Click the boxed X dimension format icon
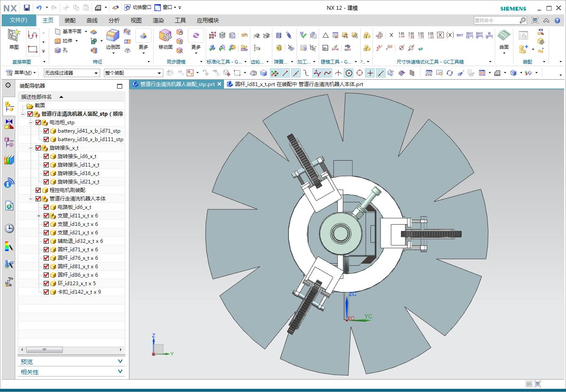The height and width of the screenshot is (392, 566). [440, 35]
